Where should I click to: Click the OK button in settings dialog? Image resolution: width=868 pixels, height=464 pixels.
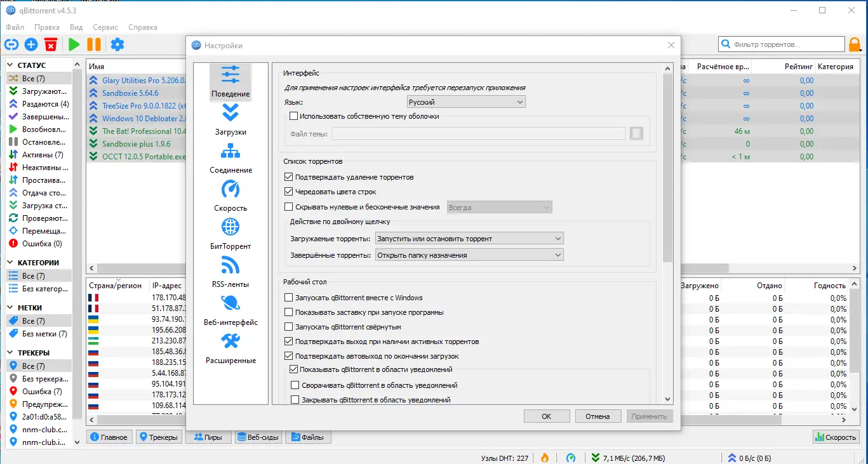(547, 416)
